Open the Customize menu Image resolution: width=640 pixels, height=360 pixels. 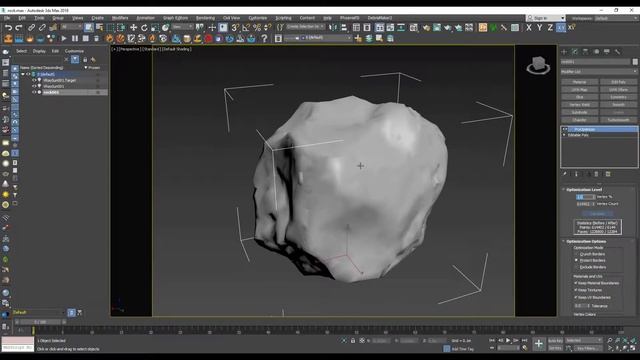258,18
